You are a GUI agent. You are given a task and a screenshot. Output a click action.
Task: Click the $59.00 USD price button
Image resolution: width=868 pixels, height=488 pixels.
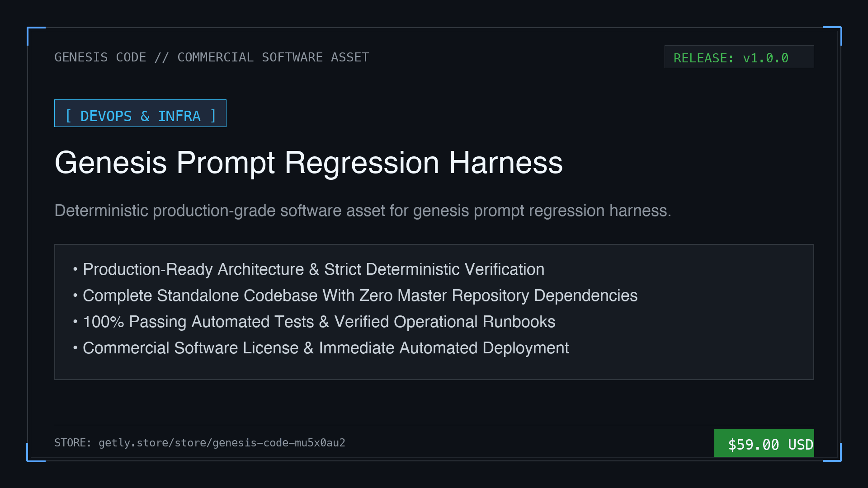764,443
